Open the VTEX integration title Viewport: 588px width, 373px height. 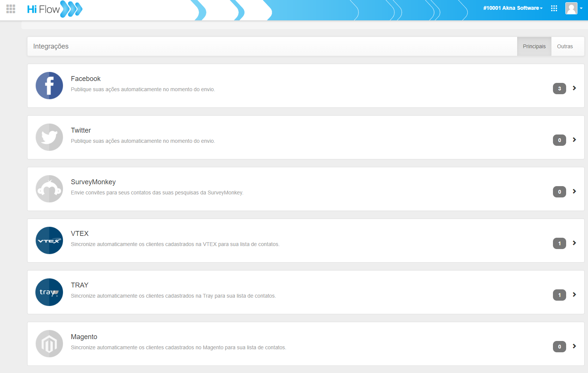(x=80, y=234)
